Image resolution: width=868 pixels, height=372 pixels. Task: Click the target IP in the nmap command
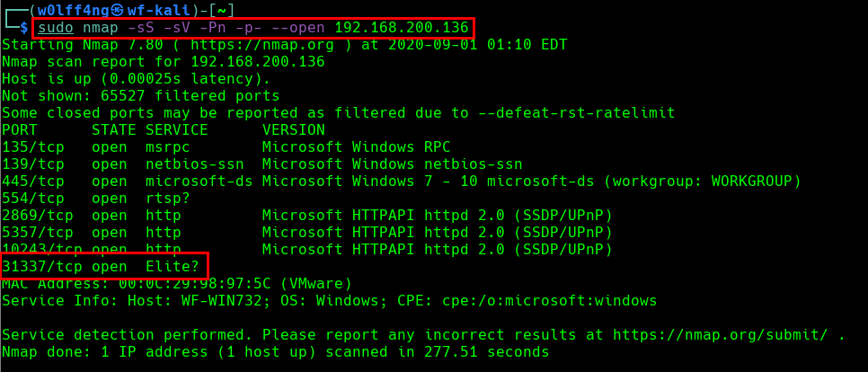(x=401, y=28)
